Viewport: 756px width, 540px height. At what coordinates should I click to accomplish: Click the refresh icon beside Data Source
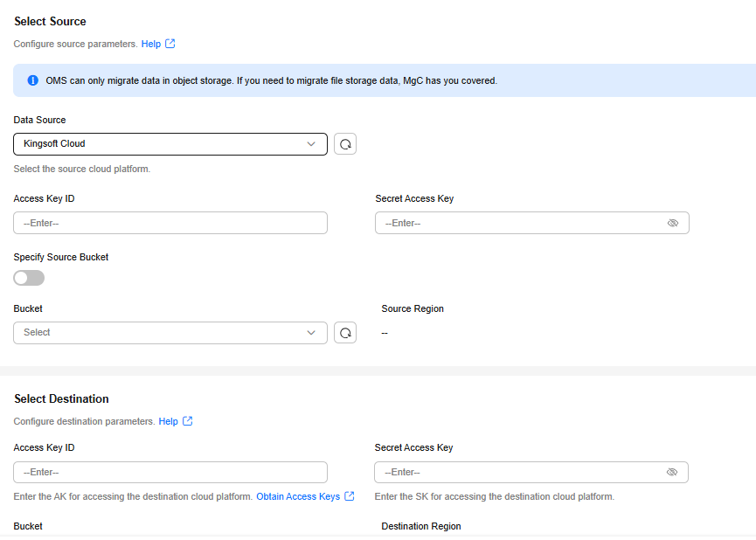pyautogui.click(x=345, y=144)
